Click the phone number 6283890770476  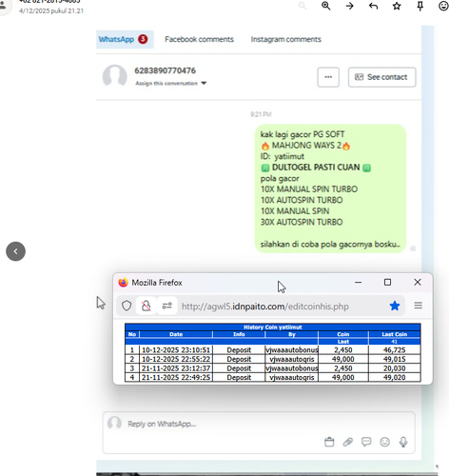pos(165,70)
